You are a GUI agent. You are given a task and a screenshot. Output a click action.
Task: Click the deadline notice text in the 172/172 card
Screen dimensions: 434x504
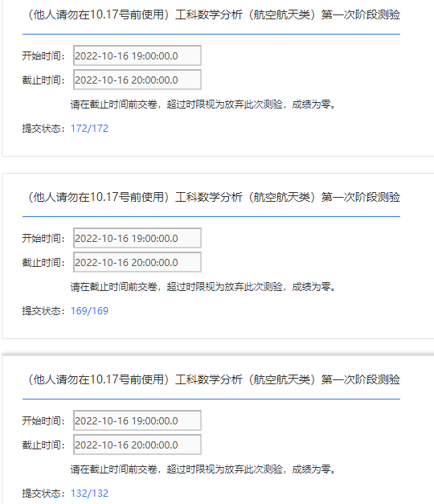(203, 104)
